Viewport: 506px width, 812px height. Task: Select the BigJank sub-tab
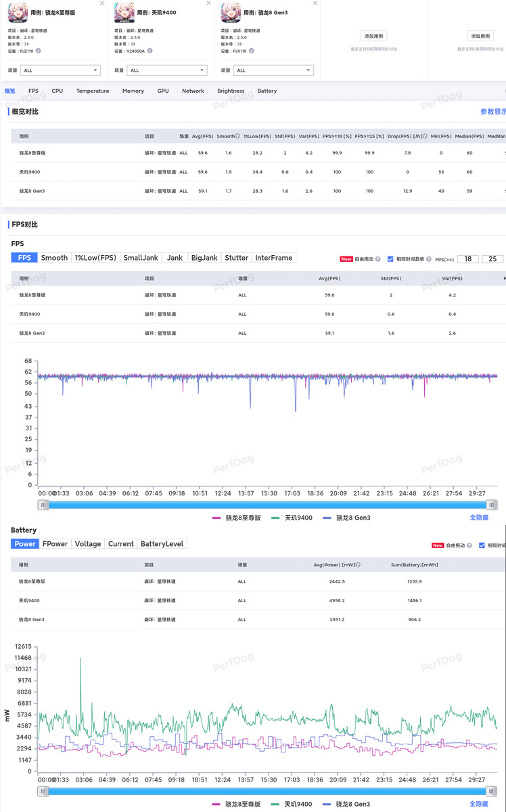tap(204, 258)
